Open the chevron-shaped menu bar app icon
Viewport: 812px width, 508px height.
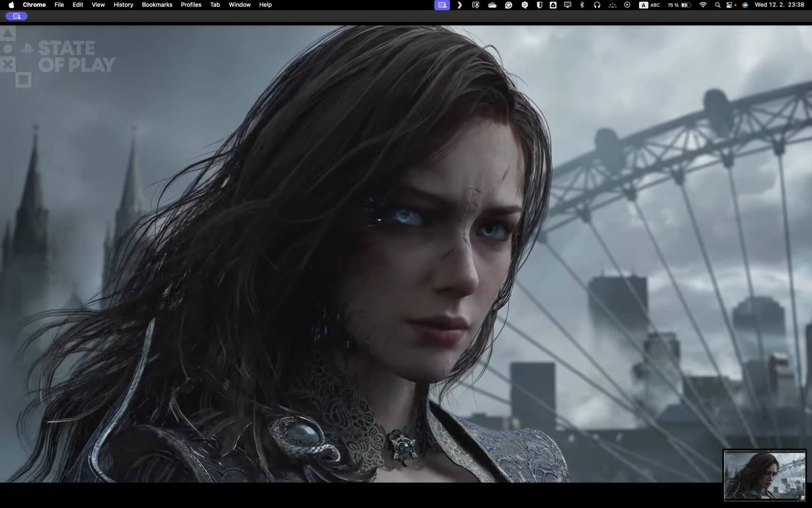[460, 5]
